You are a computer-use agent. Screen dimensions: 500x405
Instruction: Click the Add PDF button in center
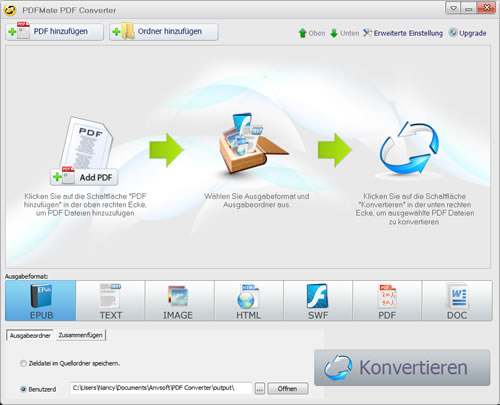click(x=84, y=177)
